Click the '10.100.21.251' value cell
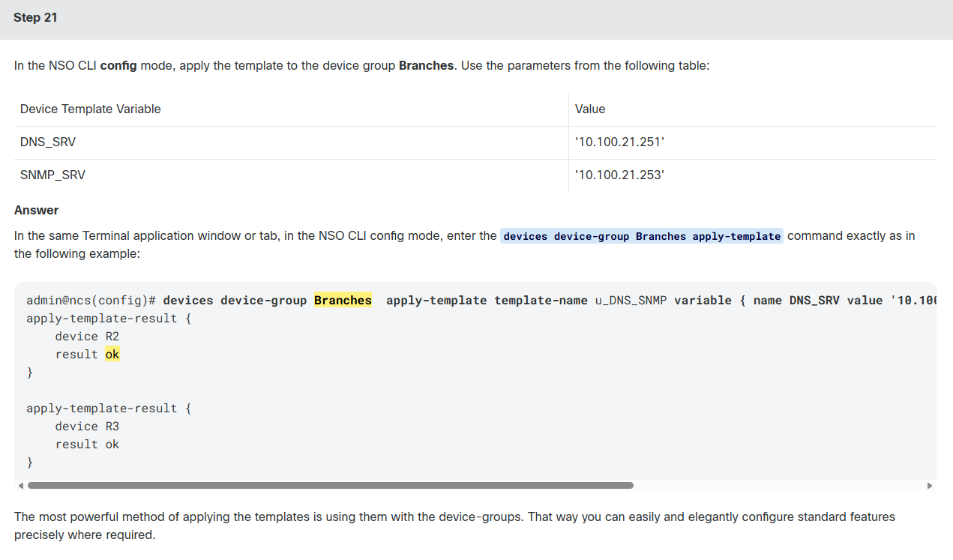 point(753,142)
